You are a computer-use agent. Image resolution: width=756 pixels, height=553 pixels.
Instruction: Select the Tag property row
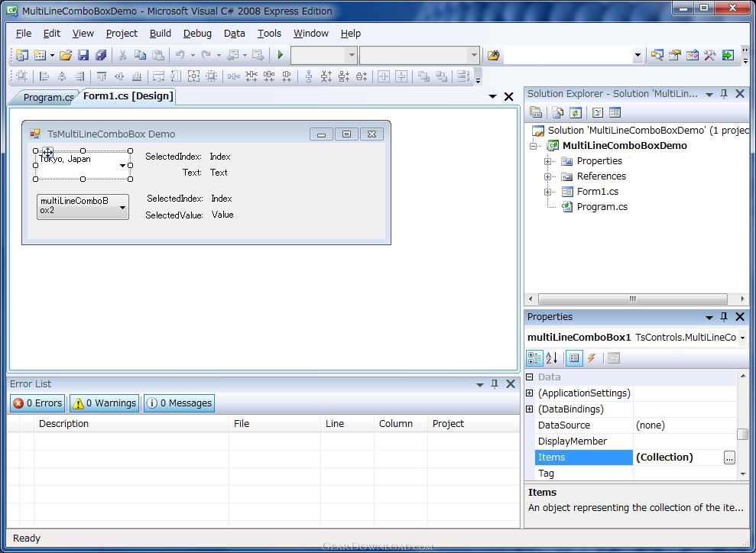[x=635, y=473]
